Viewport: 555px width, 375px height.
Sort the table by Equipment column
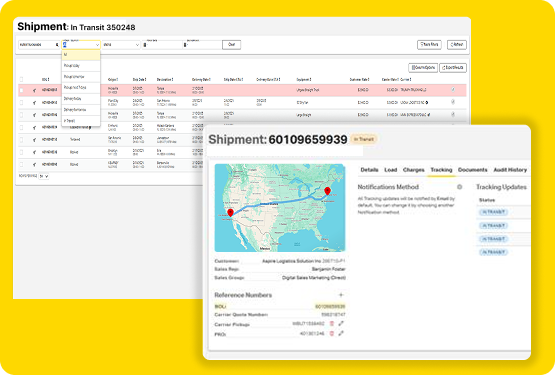tap(304, 79)
